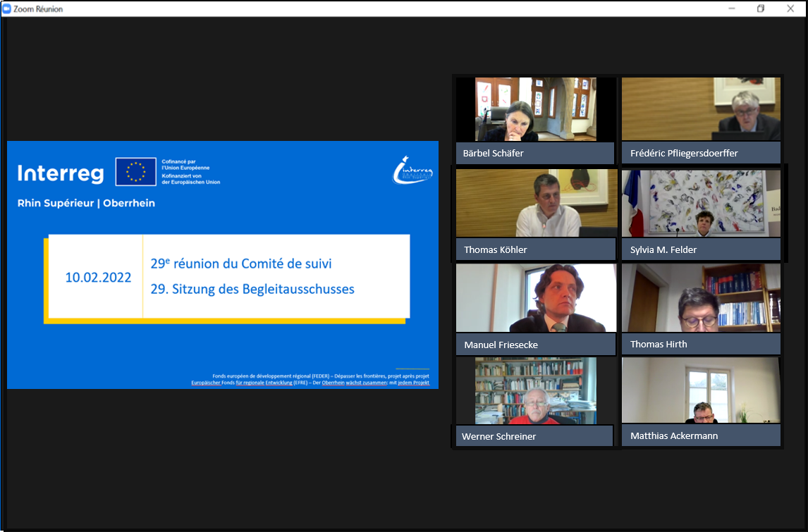Minimize the Zoom Réunion window
The image size is (808, 532).
click(732, 8)
